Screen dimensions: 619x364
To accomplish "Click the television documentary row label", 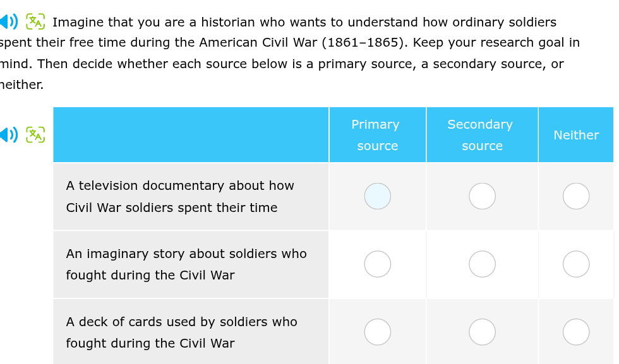I will pos(180,197).
